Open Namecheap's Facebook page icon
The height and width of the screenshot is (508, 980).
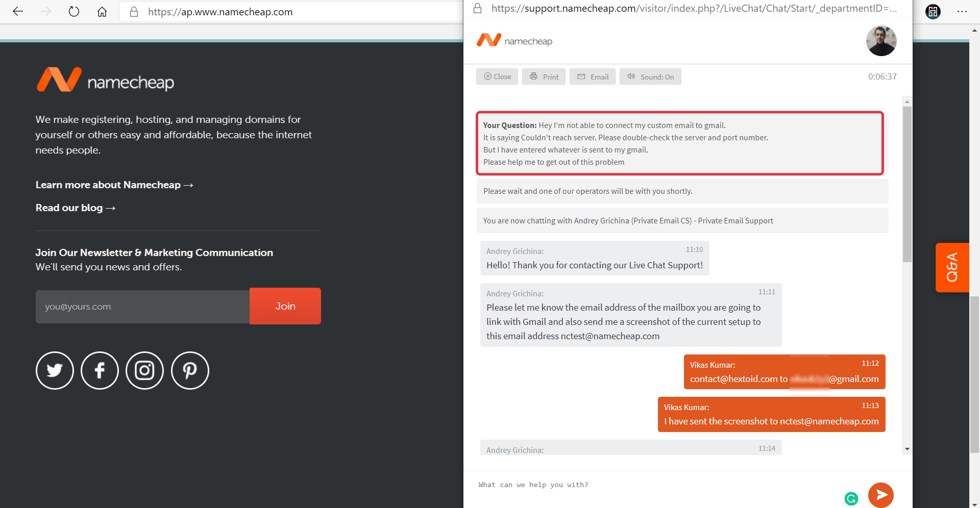click(100, 370)
